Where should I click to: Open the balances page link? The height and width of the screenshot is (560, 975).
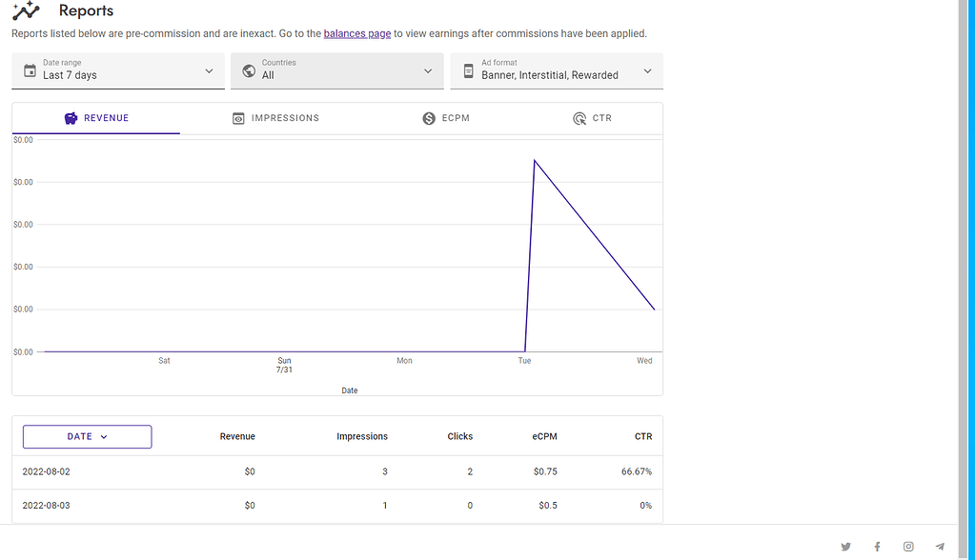(356, 33)
